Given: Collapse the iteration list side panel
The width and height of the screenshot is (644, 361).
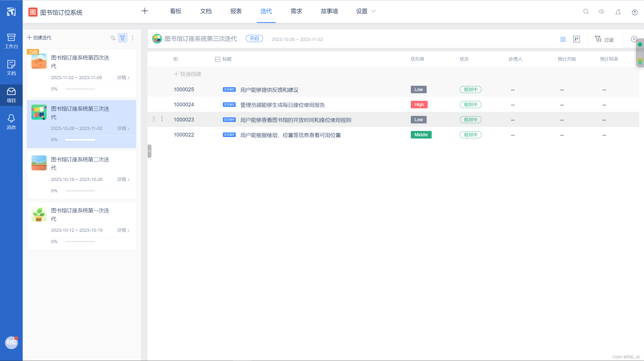Looking at the screenshot, I should [149, 151].
